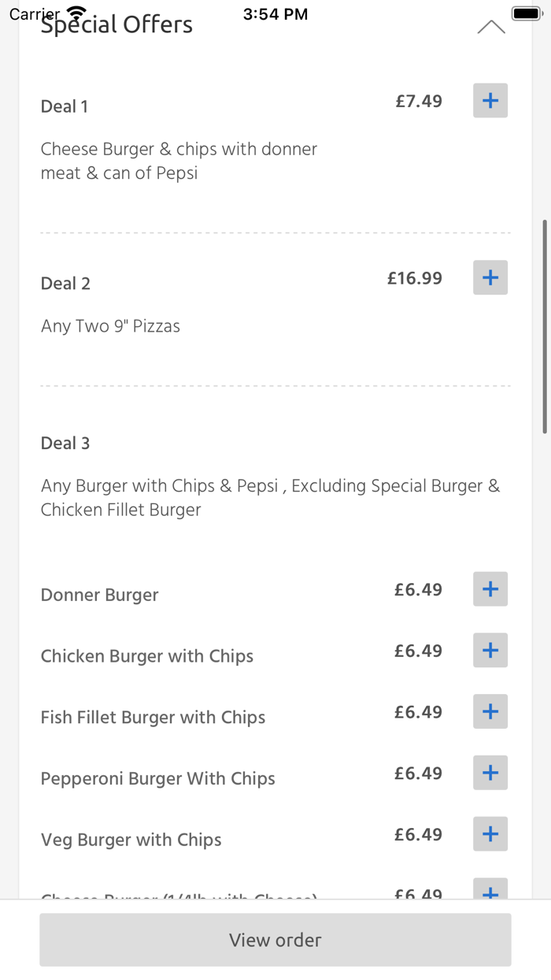Tap the time in the status bar
The height and width of the screenshot is (980, 551).
(275, 13)
